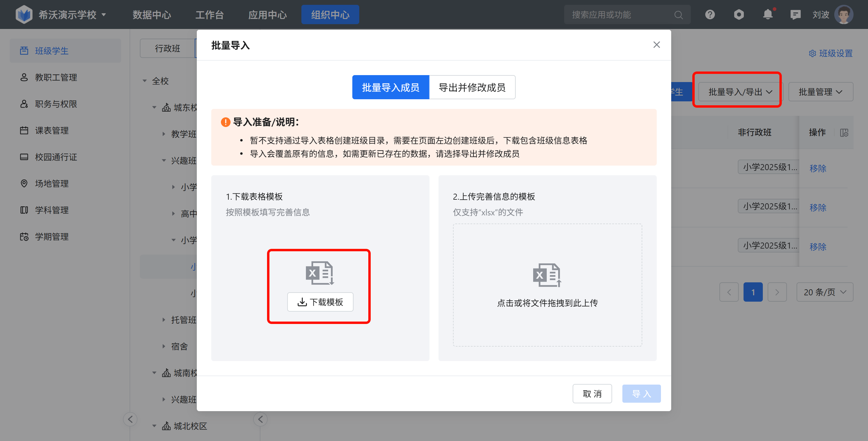Click the search magnifier icon
The width and height of the screenshot is (868, 441).
coord(678,15)
